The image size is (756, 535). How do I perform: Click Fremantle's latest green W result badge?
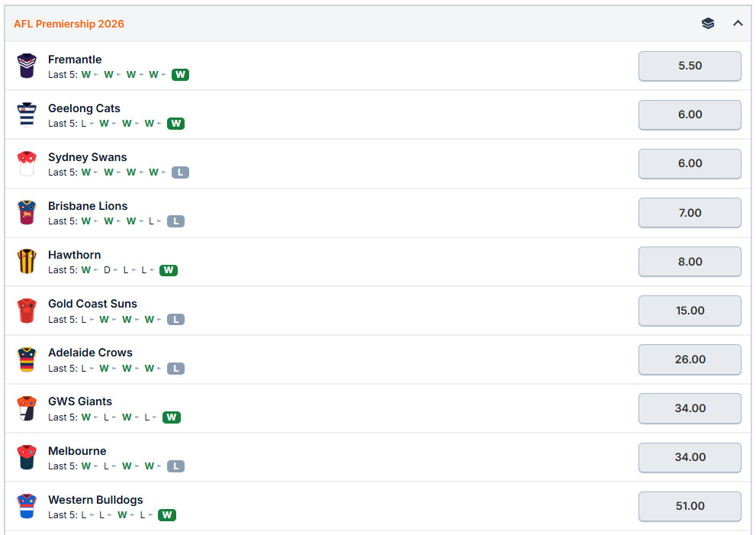pos(180,74)
